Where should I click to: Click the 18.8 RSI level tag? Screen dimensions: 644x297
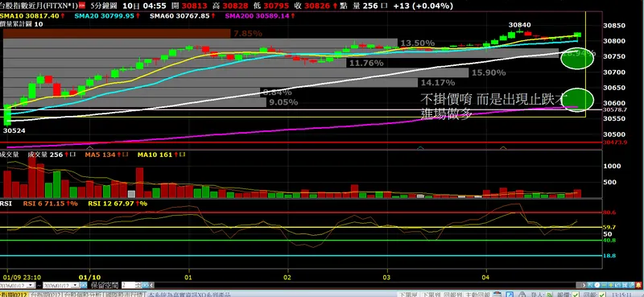coord(609,255)
